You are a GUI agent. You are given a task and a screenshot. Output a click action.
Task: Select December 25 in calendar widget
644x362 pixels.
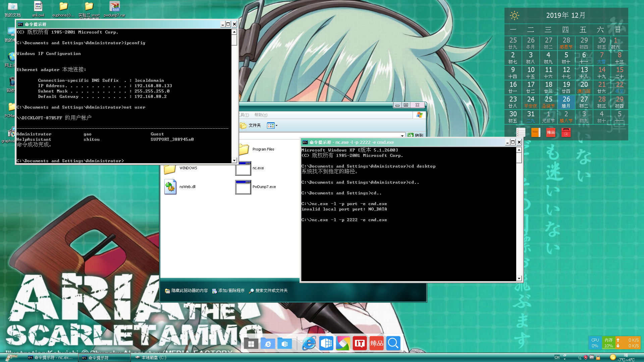548,102
